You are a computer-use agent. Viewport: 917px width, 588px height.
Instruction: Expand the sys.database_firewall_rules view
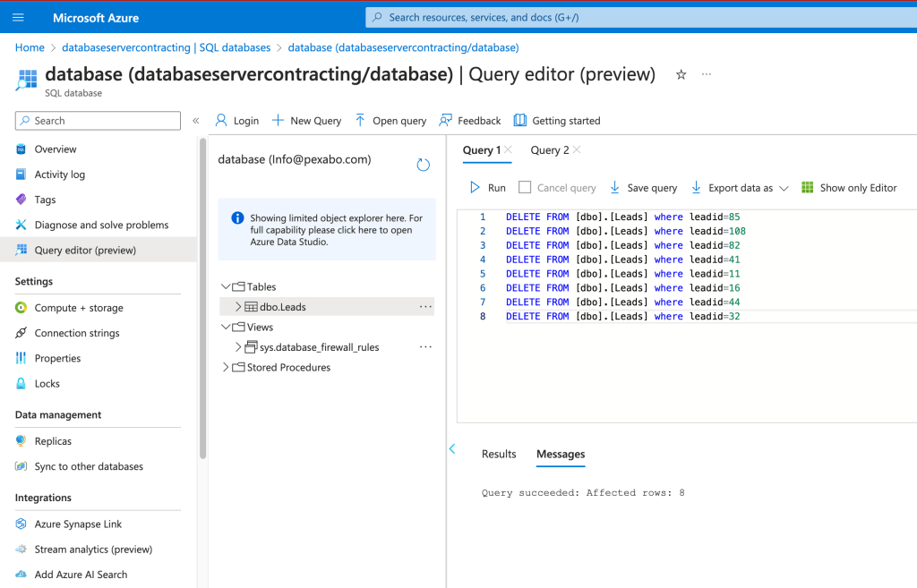pos(238,346)
